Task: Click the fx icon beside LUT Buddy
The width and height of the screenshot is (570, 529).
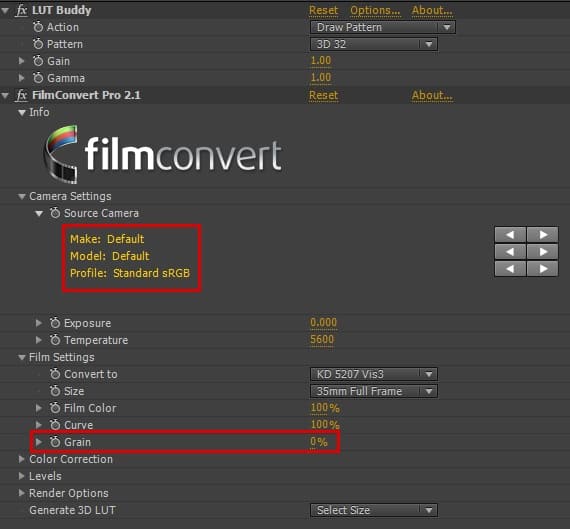Action: (21, 10)
